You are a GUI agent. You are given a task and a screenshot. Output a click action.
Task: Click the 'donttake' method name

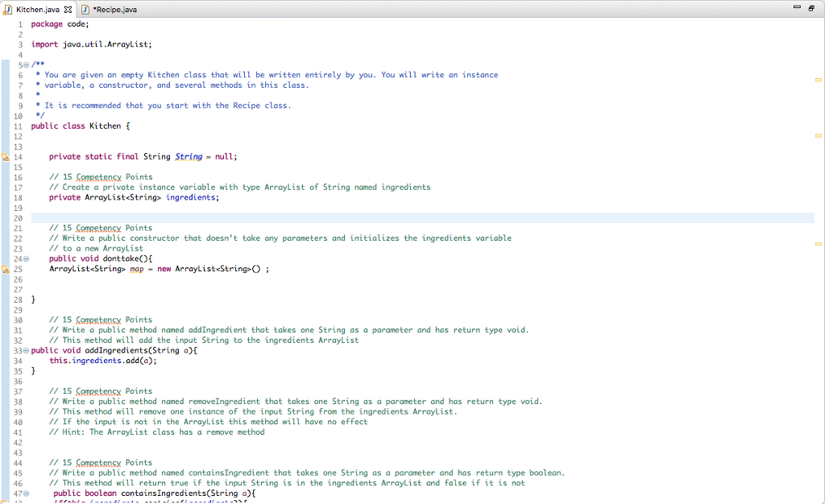tap(121, 258)
